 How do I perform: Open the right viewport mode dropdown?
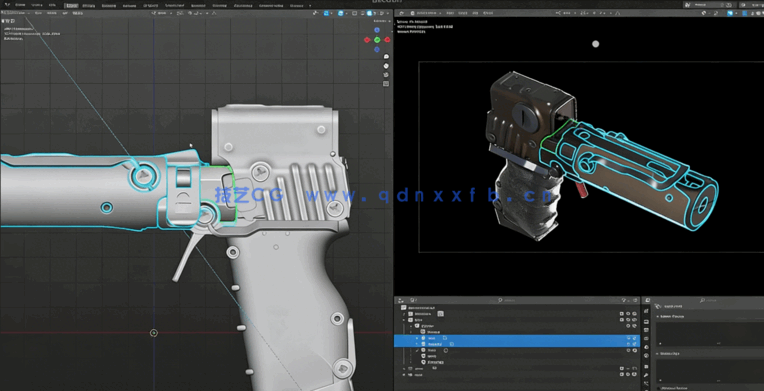427,13
